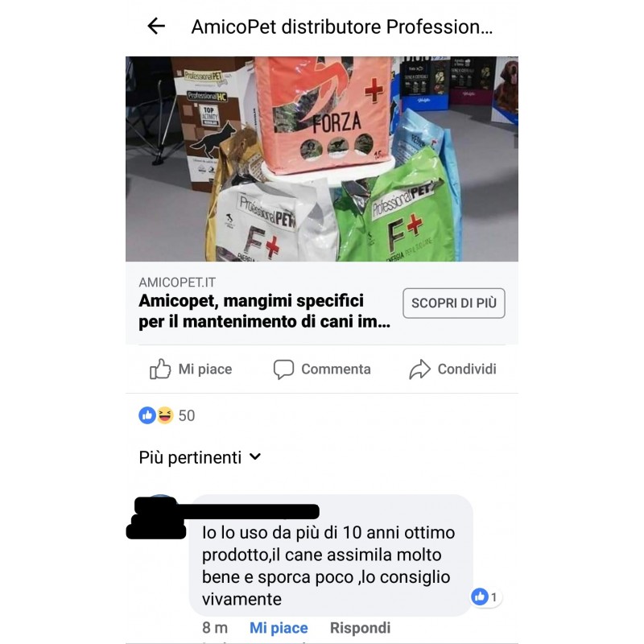Open the dog food product photo
Viewport: 644px width, 644px height.
(322, 159)
